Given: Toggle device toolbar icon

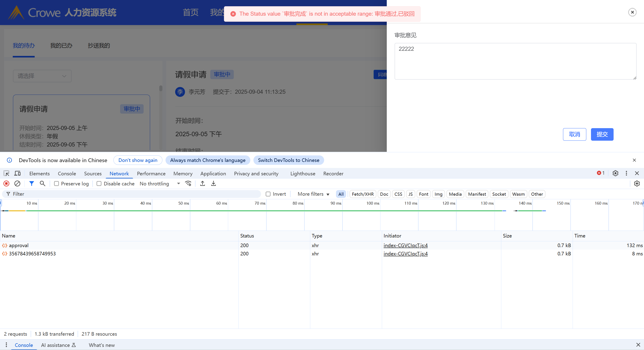Looking at the screenshot, I should (x=17, y=173).
